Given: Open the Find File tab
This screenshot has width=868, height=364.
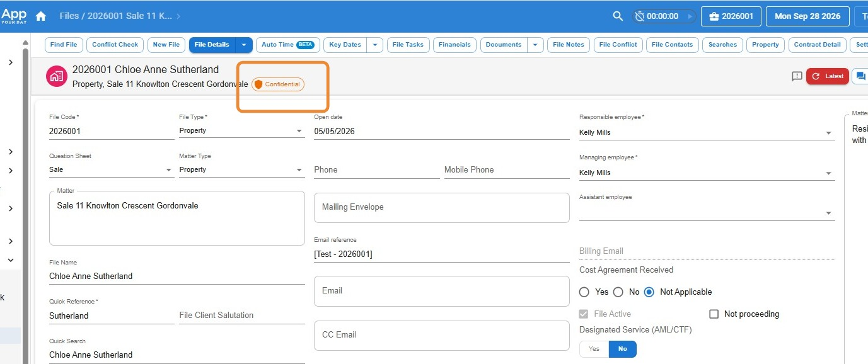Looking at the screenshot, I should pyautogui.click(x=64, y=45).
